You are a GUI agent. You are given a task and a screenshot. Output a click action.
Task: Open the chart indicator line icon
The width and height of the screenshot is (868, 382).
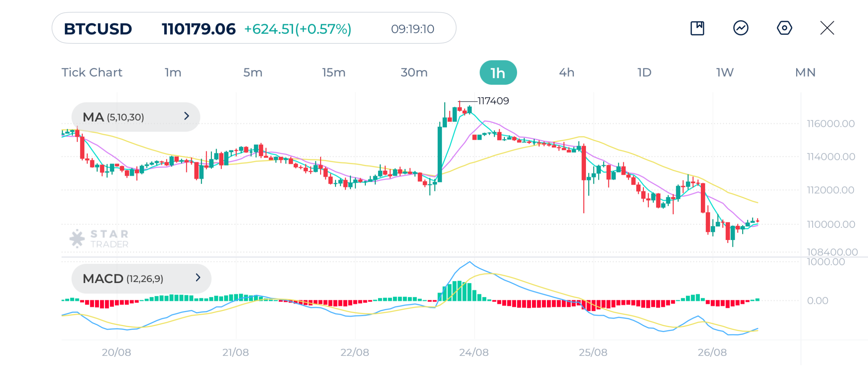[x=741, y=28]
